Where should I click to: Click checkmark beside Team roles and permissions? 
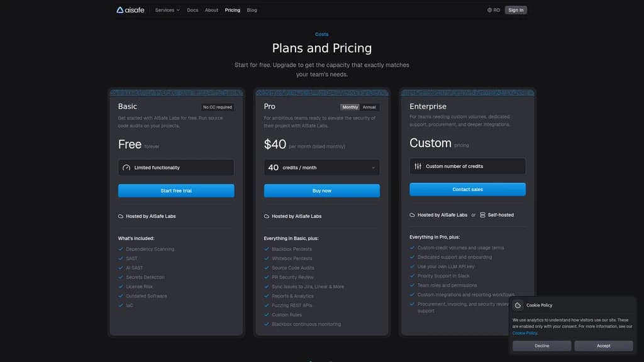click(x=412, y=285)
